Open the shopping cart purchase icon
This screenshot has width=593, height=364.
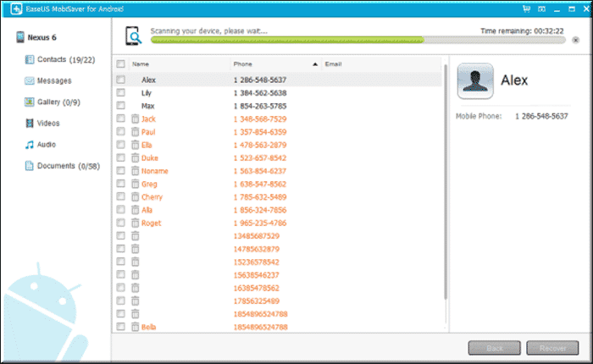click(526, 8)
